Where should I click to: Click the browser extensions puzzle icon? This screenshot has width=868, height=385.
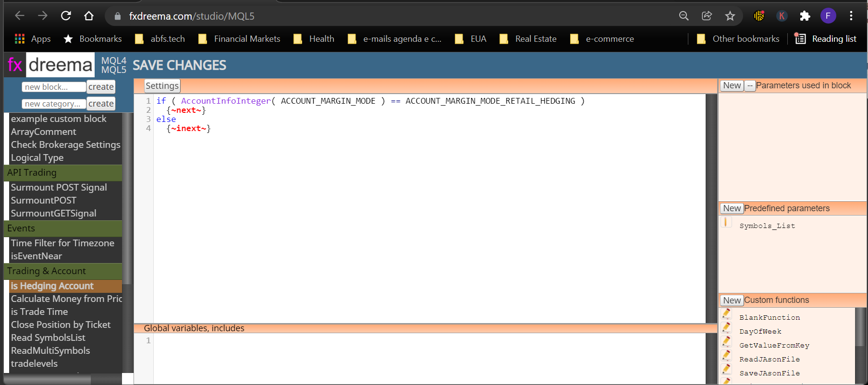click(805, 16)
